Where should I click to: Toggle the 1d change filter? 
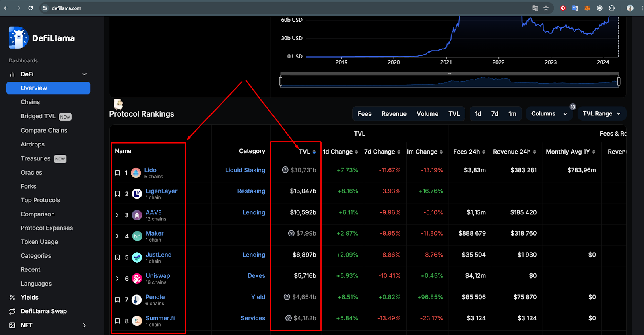pyautogui.click(x=478, y=114)
